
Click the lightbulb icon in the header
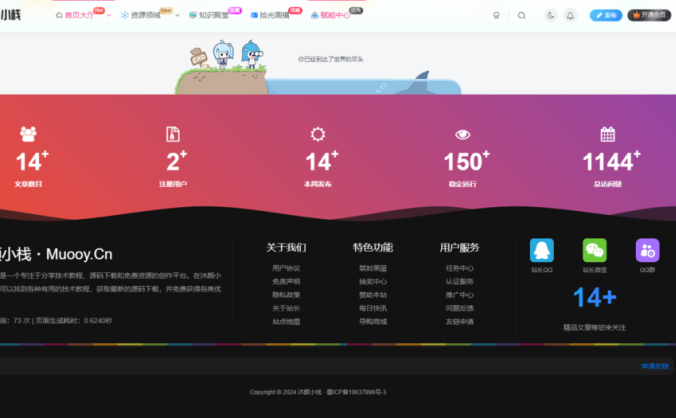click(x=497, y=16)
